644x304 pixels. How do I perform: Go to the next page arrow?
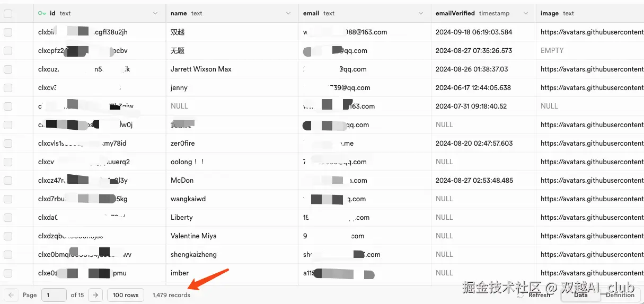(x=95, y=295)
